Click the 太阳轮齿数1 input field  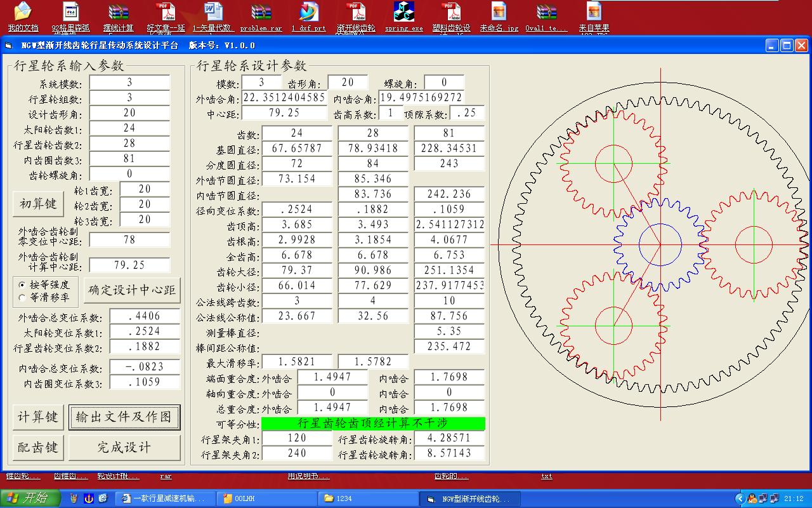coord(129,128)
